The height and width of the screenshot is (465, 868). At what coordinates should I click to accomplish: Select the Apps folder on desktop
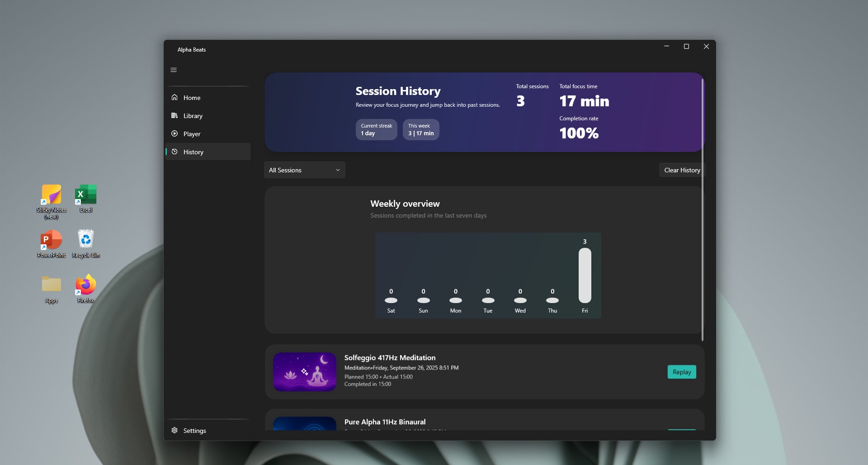[x=52, y=289]
